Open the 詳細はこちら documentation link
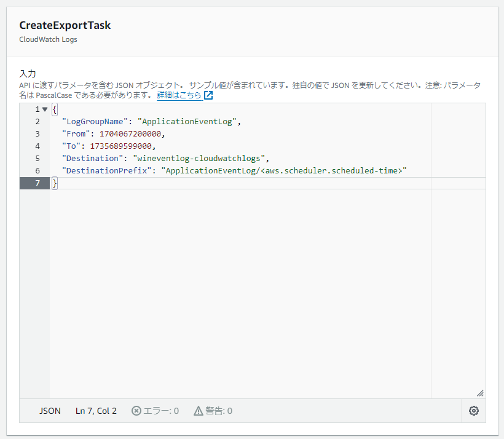Image resolution: width=504 pixels, height=439 pixels. [x=179, y=95]
